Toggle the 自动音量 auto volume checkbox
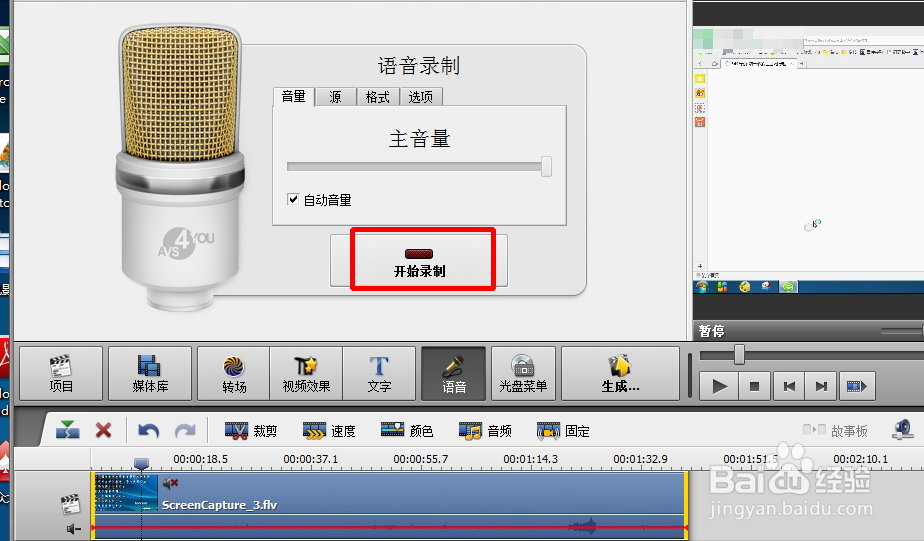The image size is (924, 541). pyautogui.click(x=293, y=199)
